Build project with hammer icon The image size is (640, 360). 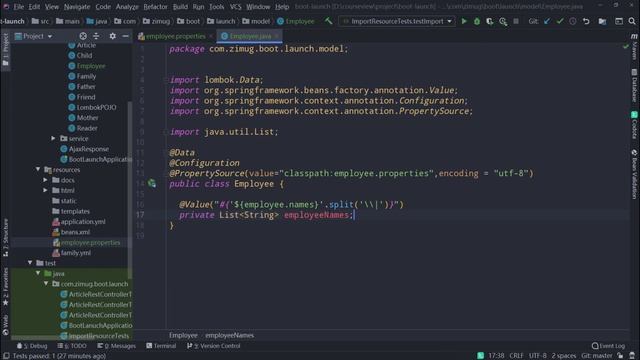(x=329, y=21)
